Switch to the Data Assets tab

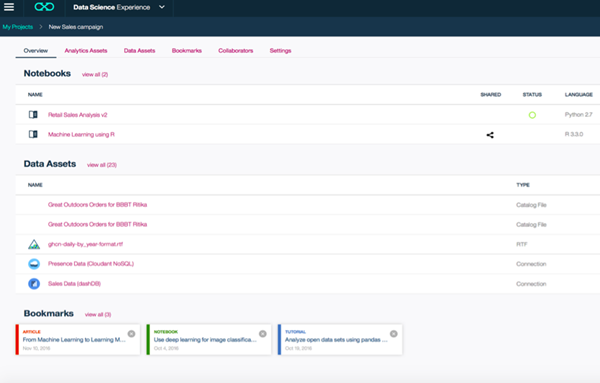pos(139,51)
